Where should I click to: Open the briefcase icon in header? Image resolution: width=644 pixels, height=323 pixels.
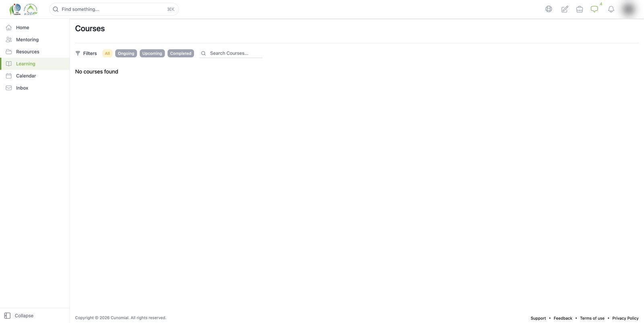click(x=580, y=9)
